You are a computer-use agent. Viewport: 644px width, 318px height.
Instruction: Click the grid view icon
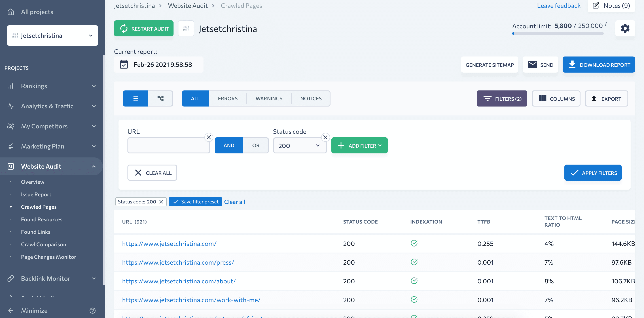click(160, 98)
